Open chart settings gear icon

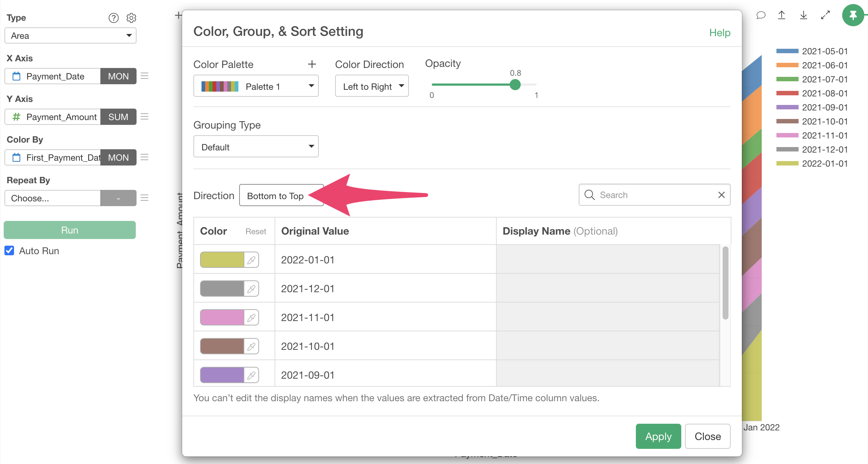click(x=131, y=18)
